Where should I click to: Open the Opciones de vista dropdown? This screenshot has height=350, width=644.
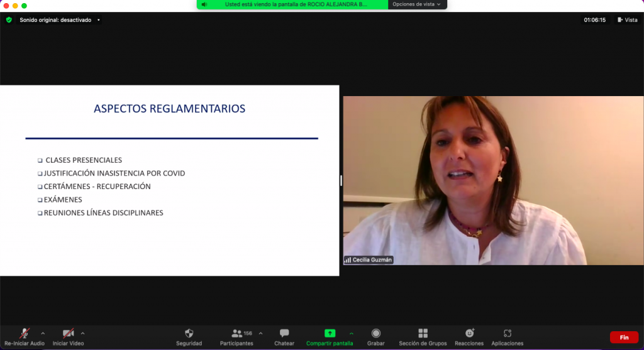[x=418, y=4]
